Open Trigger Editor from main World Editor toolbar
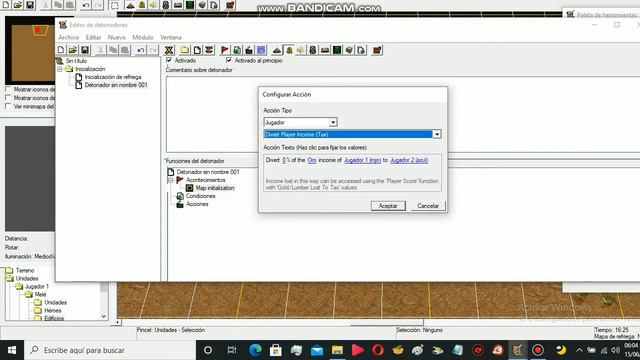The width and height of the screenshot is (640, 360). point(142,5)
